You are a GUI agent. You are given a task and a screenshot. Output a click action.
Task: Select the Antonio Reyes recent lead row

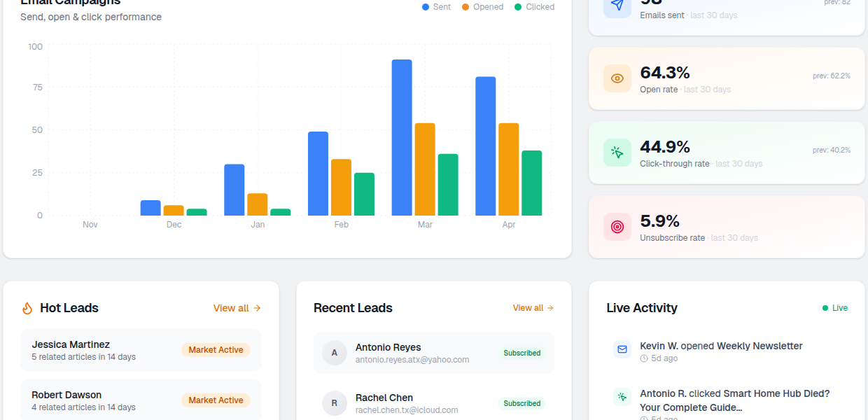[x=434, y=353]
